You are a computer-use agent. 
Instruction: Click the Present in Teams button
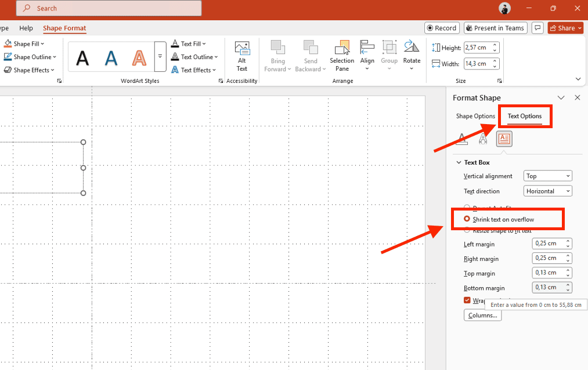pyautogui.click(x=496, y=28)
